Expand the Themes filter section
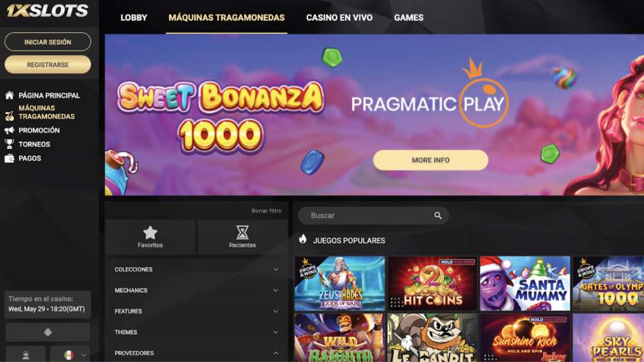This screenshot has width=644, height=362. pyautogui.click(x=196, y=332)
